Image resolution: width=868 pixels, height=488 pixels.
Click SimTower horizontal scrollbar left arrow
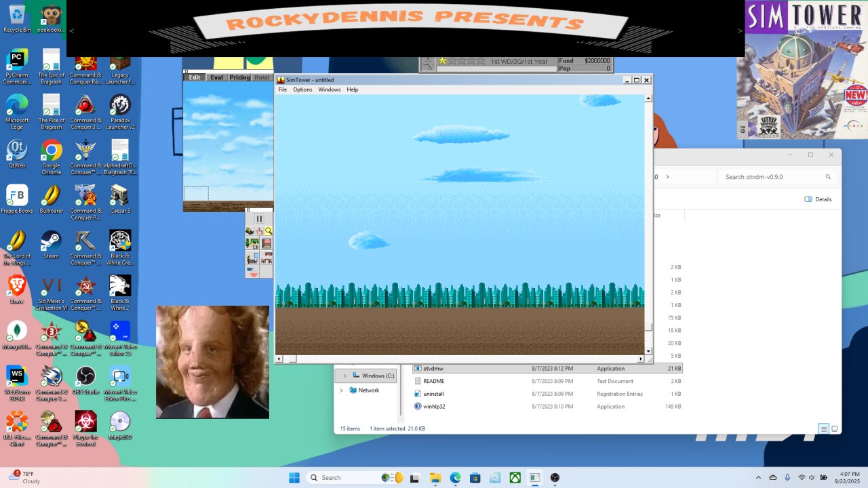pos(279,359)
